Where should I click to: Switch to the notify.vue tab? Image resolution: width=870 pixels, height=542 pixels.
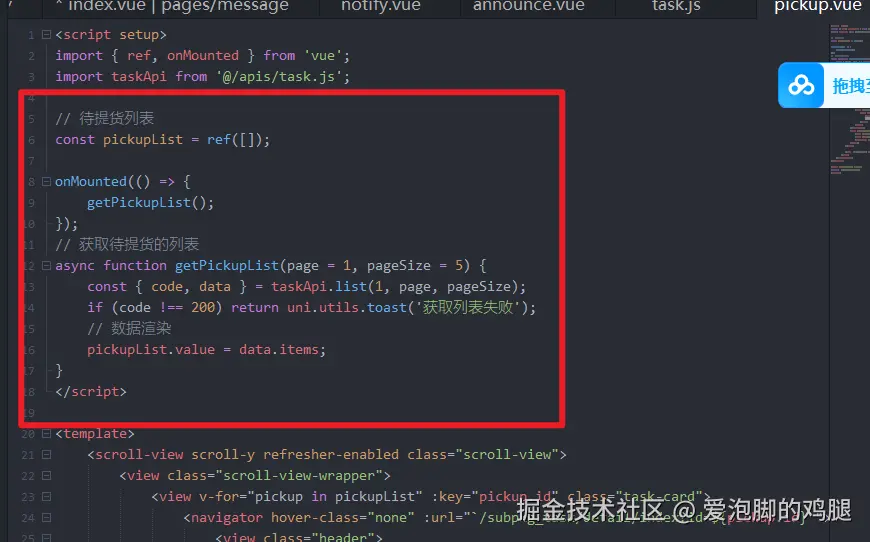coord(381,7)
